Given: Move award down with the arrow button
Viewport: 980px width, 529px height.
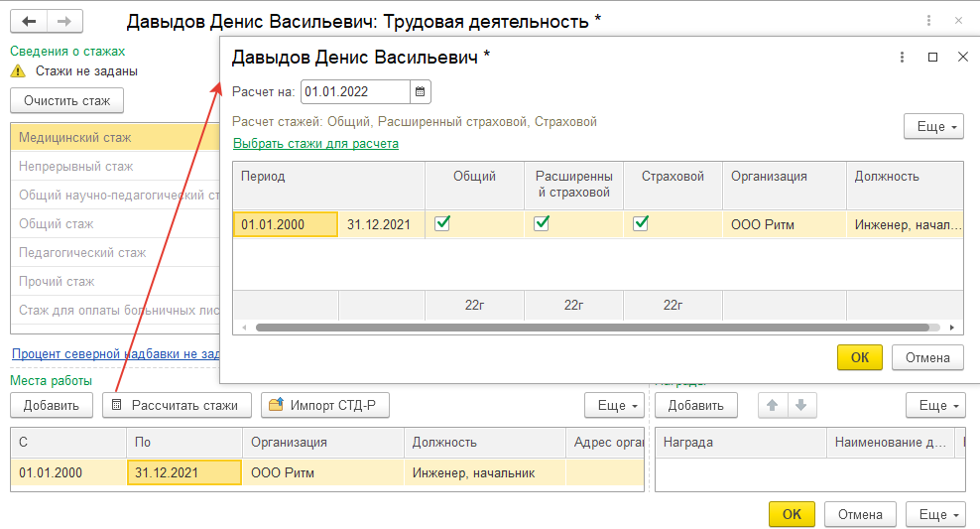Looking at the screenshot, I should 801,405.
